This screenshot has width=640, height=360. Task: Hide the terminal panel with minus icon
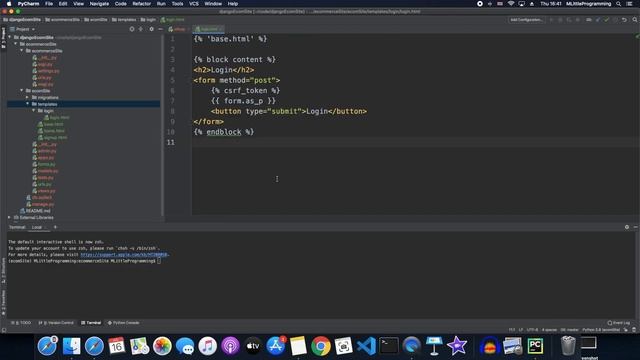(x=636, y=227)
